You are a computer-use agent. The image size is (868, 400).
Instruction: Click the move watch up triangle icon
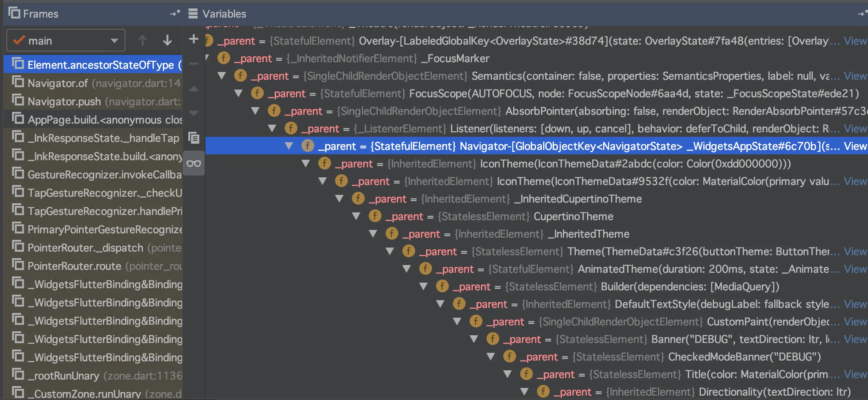[193, 89]
